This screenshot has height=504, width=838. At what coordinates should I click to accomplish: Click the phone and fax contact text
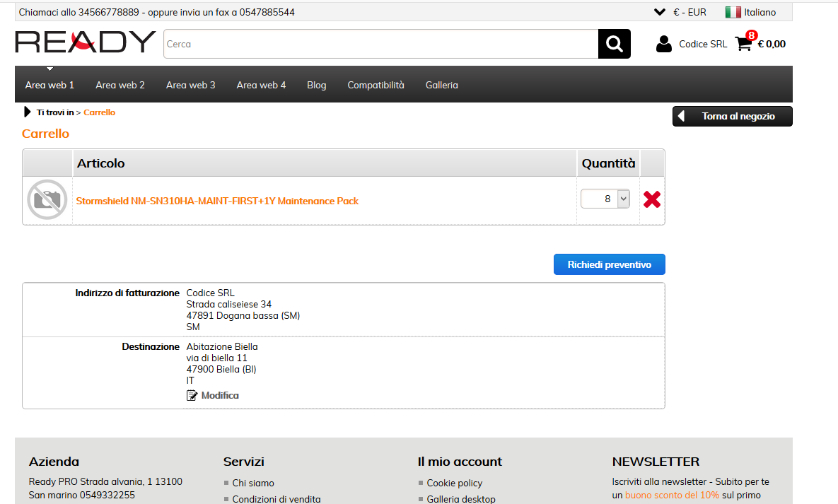[x=156, y=12]
